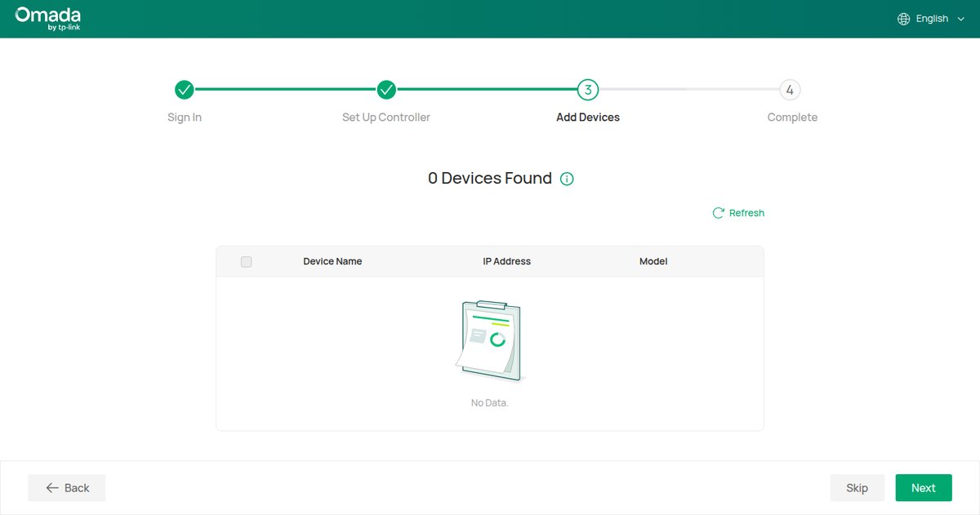Expand the language chevron arrow

tap(960, 19)
